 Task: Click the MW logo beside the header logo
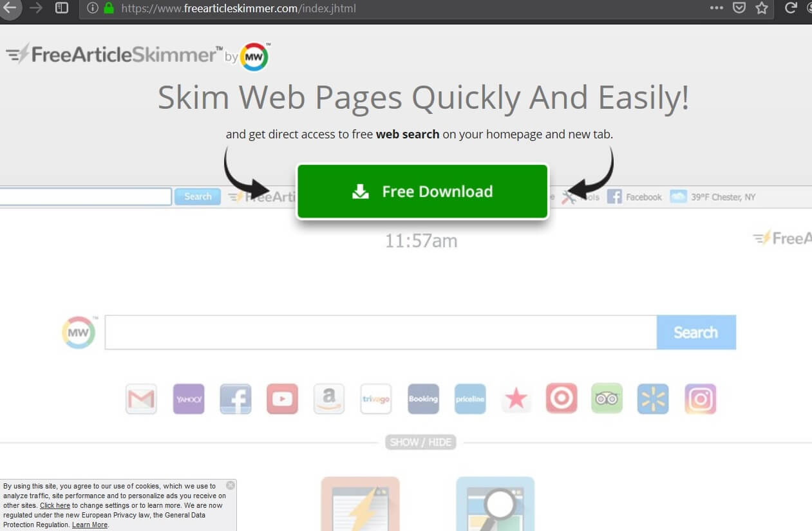pyautogui.click(x=254, y=57)
